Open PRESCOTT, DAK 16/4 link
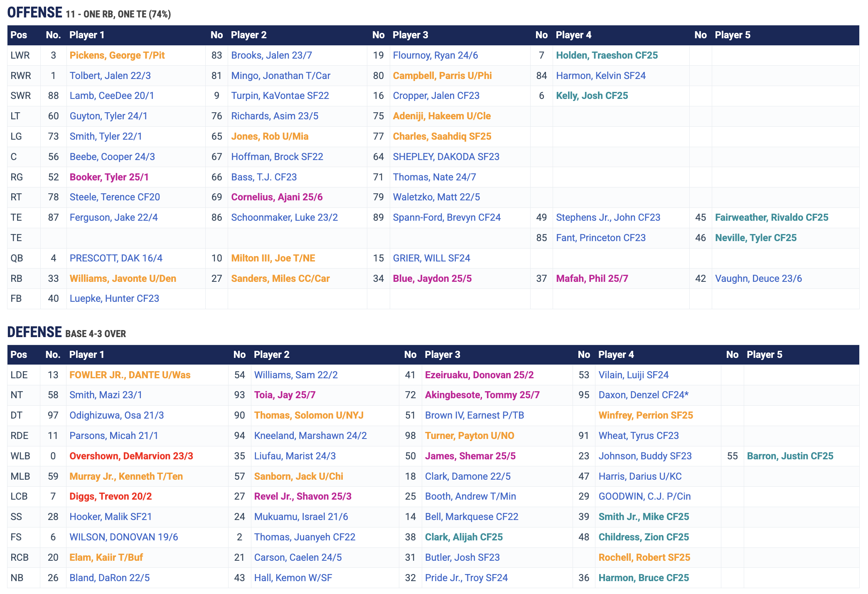The image size is (868, 594). (x=116, y=258)
